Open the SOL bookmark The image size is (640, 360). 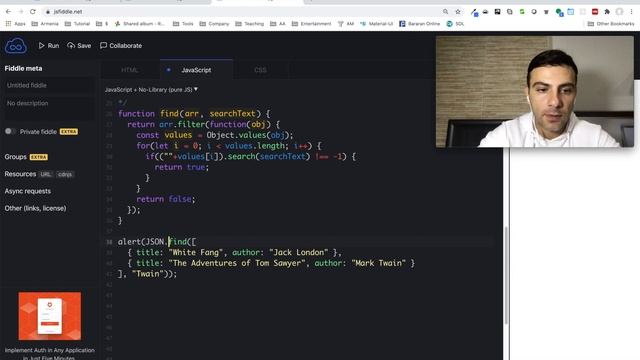pyautogui.click(x=455, y=24)
